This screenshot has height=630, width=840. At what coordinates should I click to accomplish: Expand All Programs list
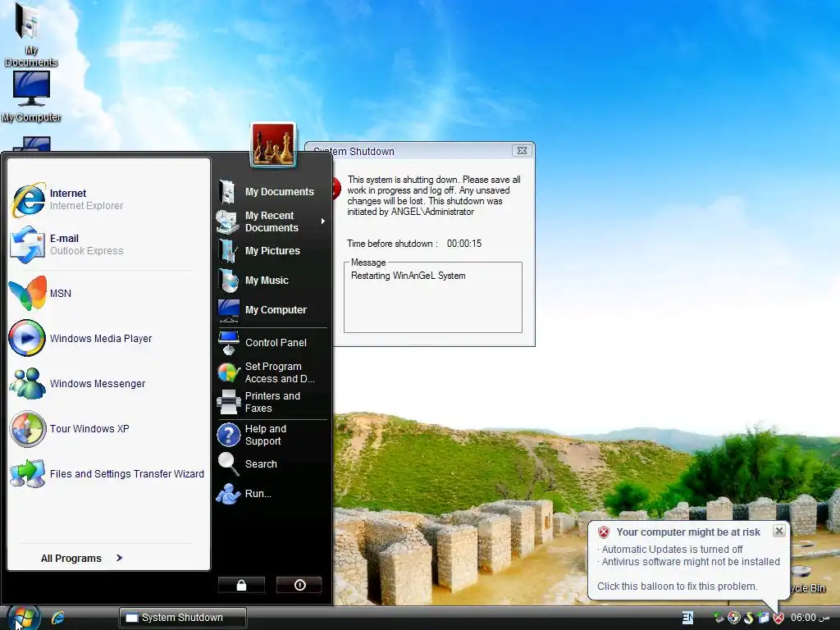pyautogui.click(x=81, y=558)
